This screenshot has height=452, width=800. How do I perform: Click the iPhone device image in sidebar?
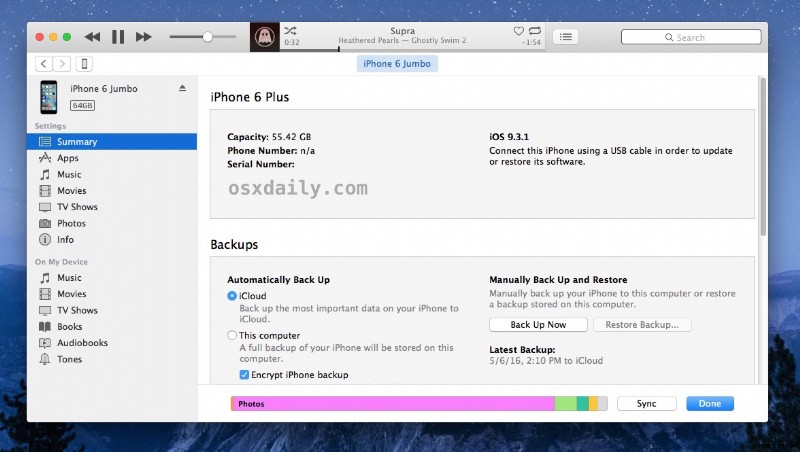(x=49, y=97)
